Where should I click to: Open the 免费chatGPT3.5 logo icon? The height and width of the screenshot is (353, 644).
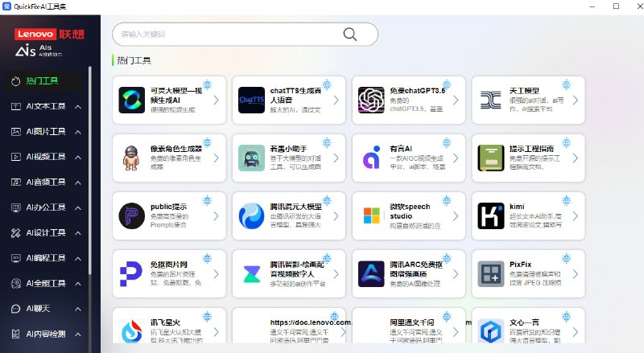pos(371,101)
